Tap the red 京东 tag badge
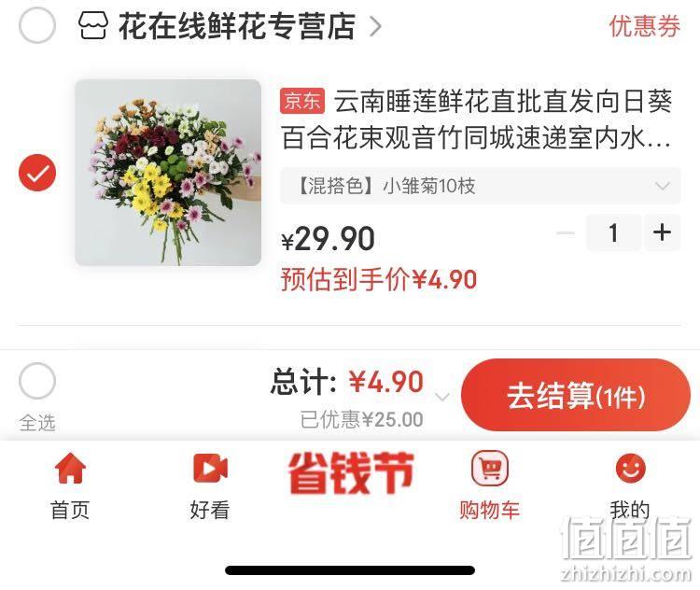This screenshot has height=590, width=700. click(302, 101)
